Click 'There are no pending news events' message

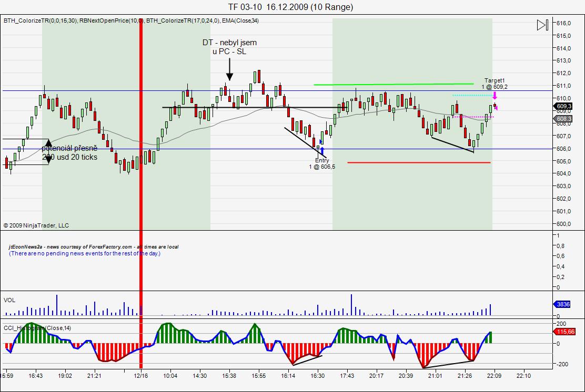[x=85, y=253]
